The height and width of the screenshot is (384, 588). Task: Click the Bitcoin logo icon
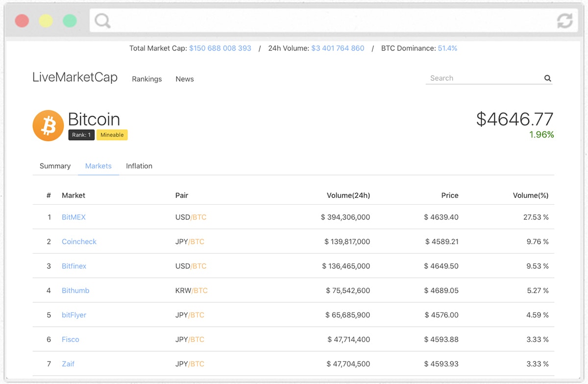click(x=48, y=125)
